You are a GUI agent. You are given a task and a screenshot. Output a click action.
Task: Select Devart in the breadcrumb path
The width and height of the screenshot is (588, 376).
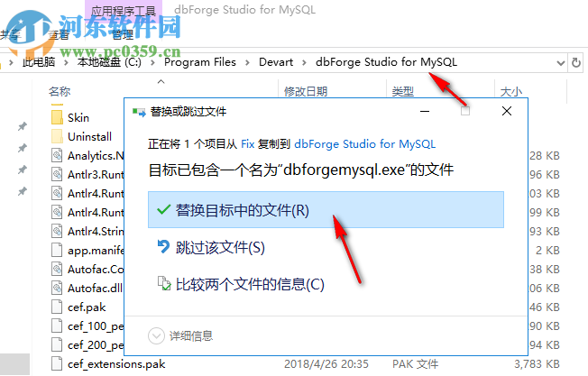click(276, 62)
